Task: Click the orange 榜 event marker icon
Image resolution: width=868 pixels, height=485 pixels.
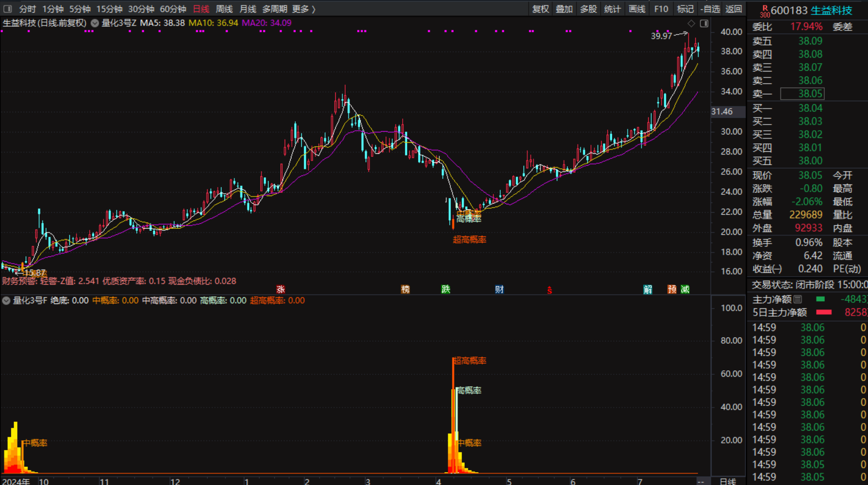Action: tap(405, 290)
